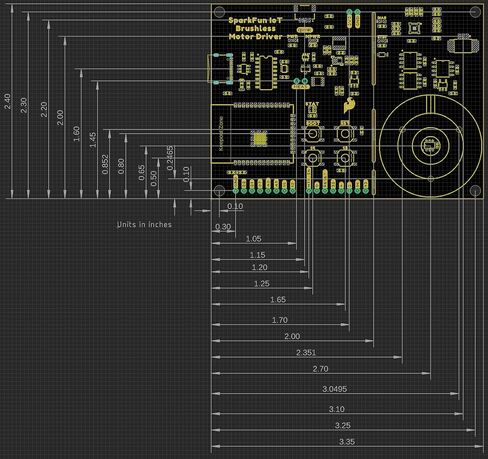
Task: Select the 3.35 board width dimension label
Action: pos(347,442)
